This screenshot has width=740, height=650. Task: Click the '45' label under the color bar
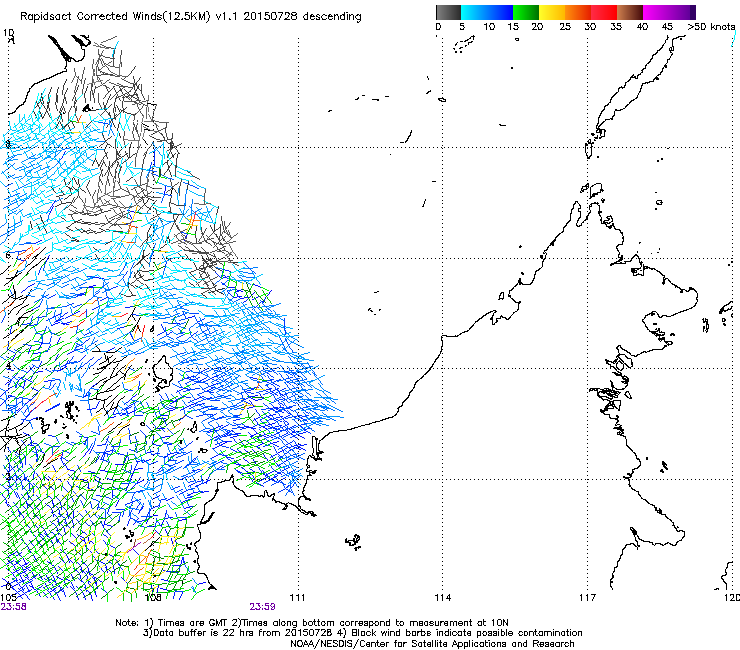pos(667,27)
